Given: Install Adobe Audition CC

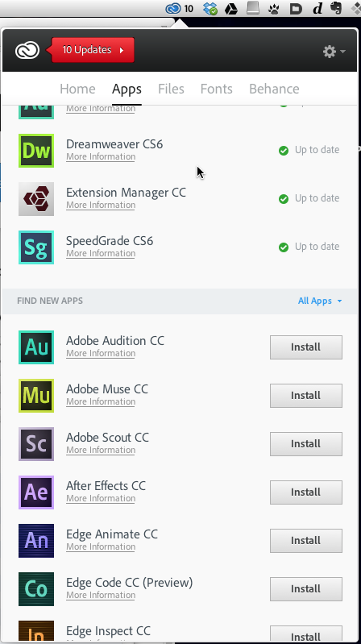Looking at the screenshot, I should coord(306,347).
